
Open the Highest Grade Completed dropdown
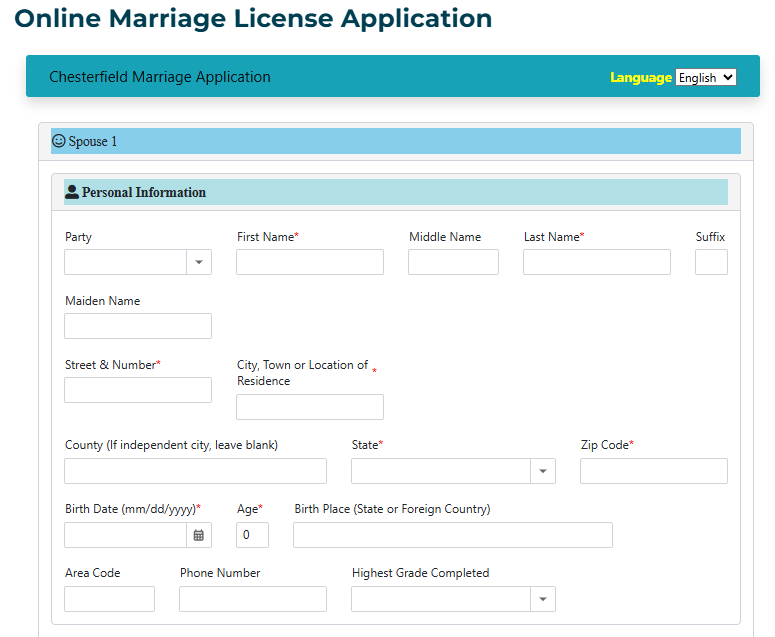point(542,599)
